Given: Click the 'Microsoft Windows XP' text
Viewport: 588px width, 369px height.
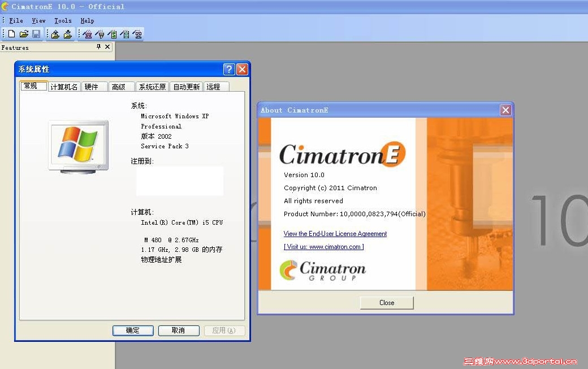Looking at the screenshot, I should click(175, 117).
